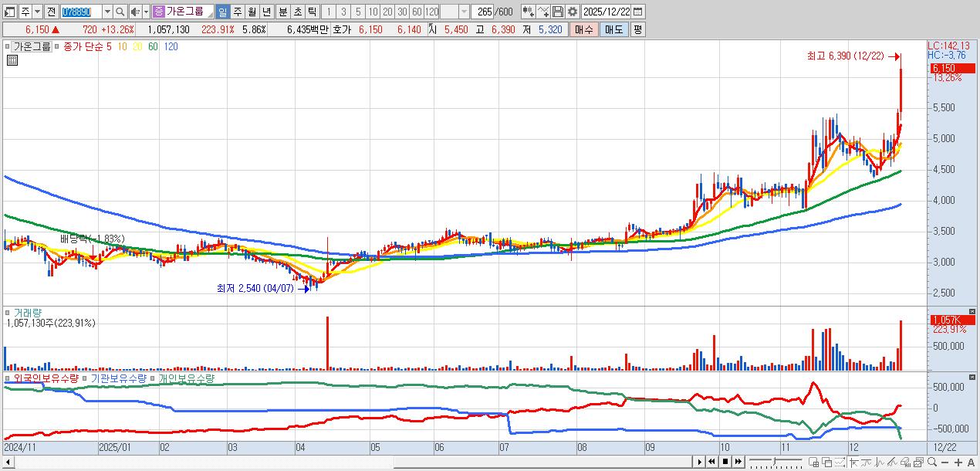Click the fast-forward button in bottom bar
The image size is (980, 471).
[738, 462]
